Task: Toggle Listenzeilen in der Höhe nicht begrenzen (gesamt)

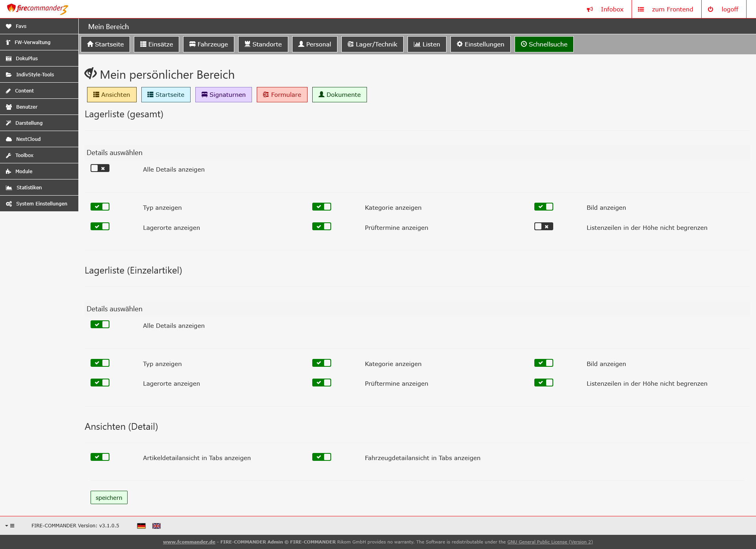Action: 543,227
